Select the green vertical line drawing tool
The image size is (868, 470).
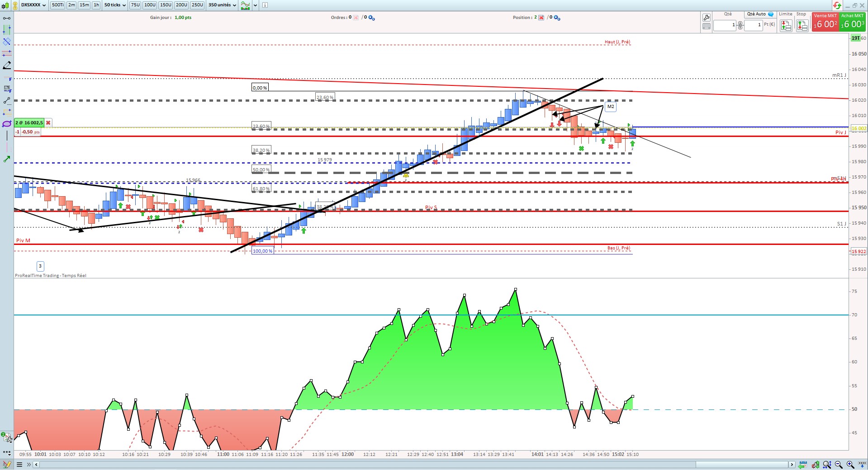pos(7,30)
